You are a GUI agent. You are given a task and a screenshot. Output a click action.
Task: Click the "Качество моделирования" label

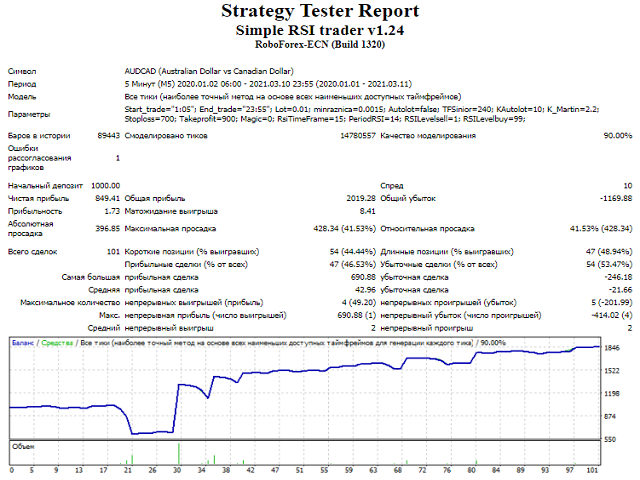[x=428, y=136]
